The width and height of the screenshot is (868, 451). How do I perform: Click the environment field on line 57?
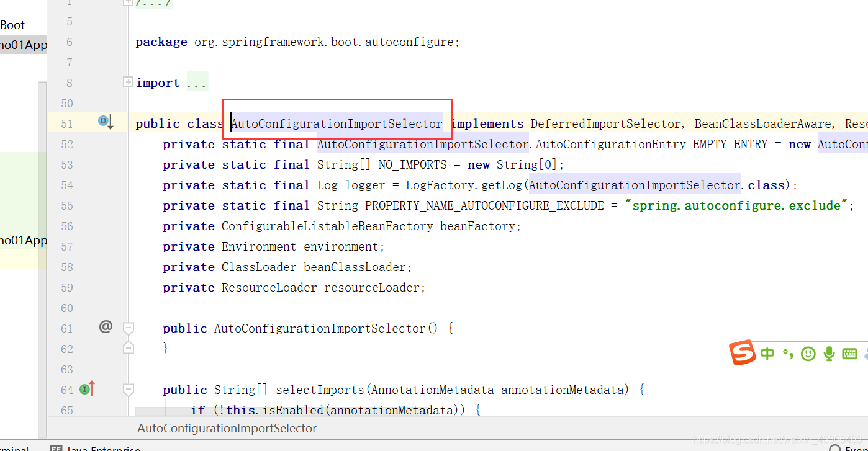[341, 246]
